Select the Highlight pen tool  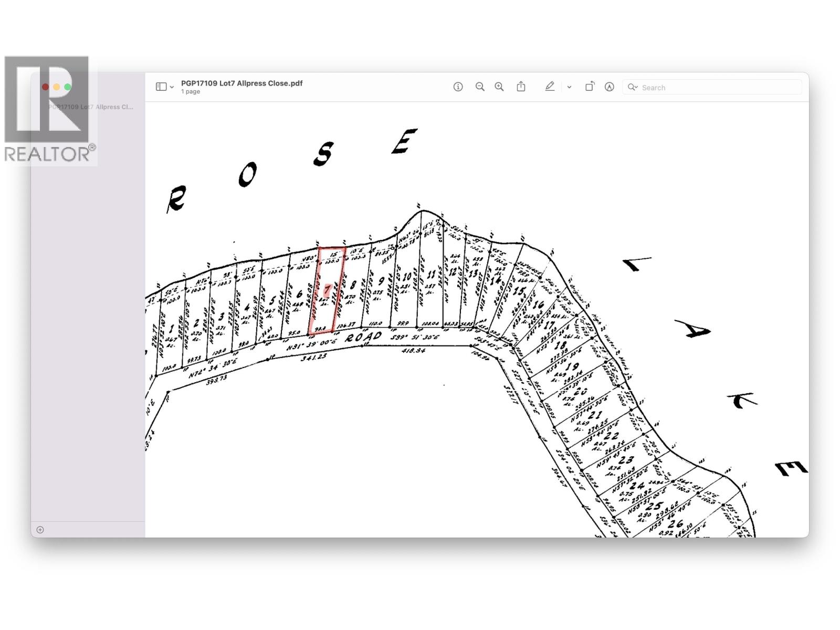[549, 87]
